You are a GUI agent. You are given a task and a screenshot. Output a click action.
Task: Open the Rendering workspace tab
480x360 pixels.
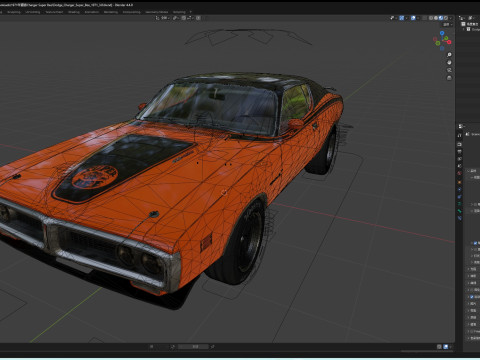tap(111, 12)
